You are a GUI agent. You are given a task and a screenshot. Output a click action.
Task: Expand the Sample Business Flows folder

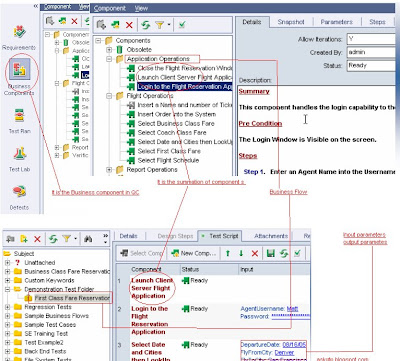click(7, 316)
